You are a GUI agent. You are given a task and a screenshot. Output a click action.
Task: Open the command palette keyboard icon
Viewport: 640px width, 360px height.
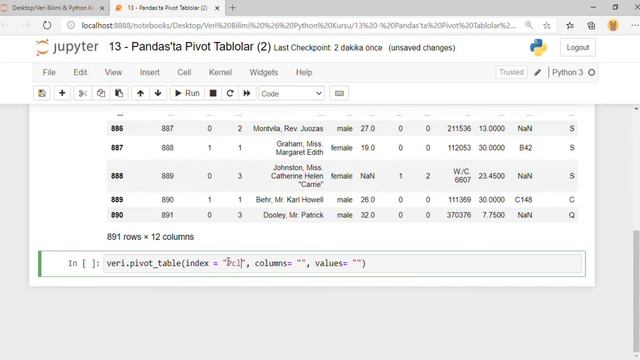(339, 93)
